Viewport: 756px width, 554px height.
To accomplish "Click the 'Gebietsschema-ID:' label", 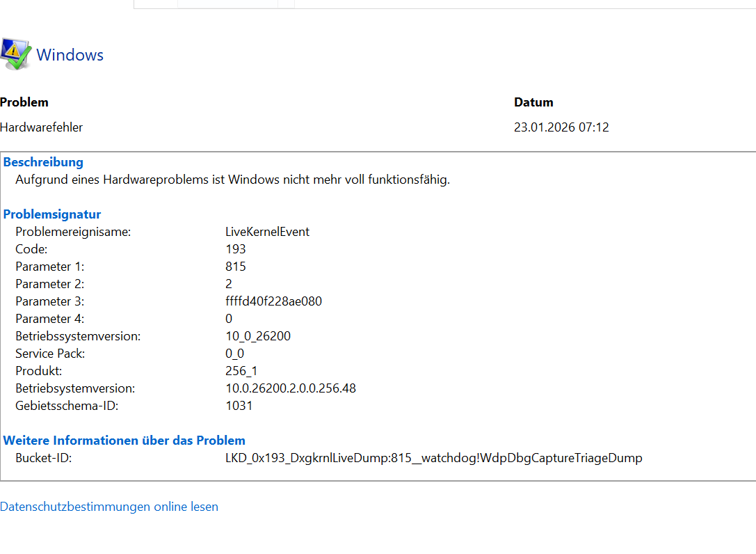I will [67, 405].
